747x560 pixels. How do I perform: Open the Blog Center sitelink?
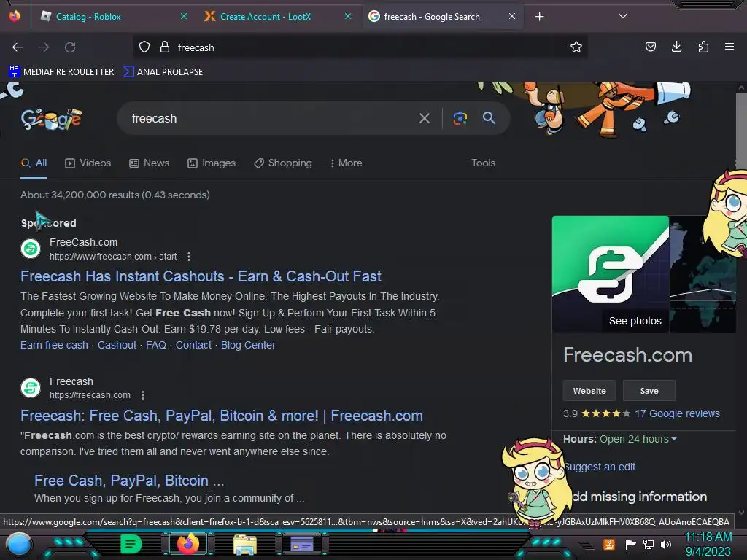click(248, 345)
